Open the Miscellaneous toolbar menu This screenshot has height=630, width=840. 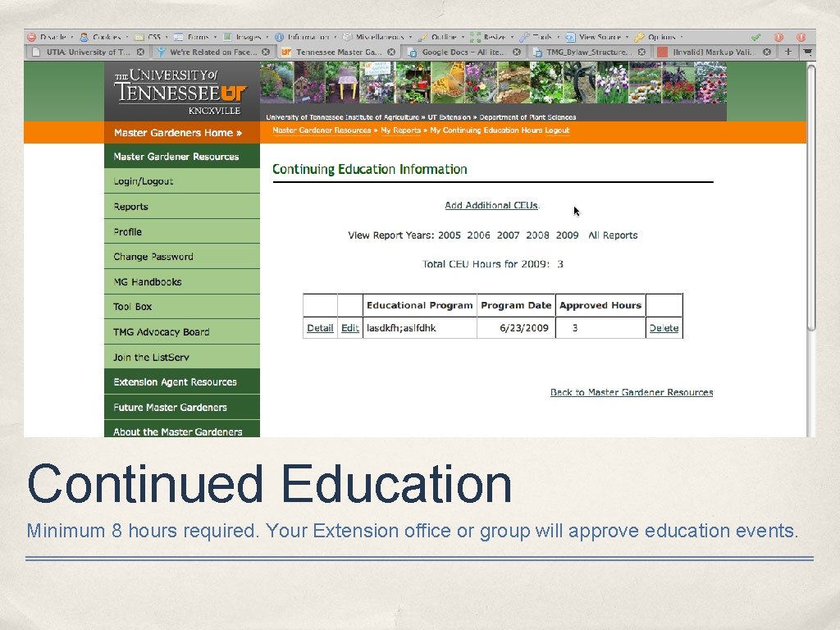(x=377, y=37)
